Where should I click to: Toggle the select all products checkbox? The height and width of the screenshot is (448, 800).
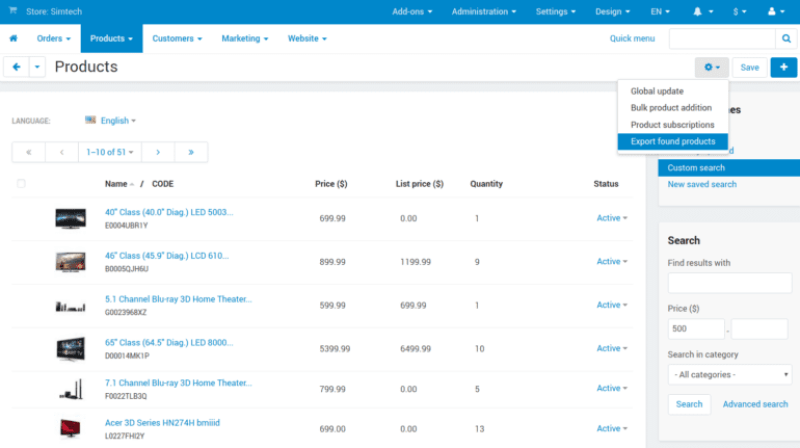pos(21,184)
